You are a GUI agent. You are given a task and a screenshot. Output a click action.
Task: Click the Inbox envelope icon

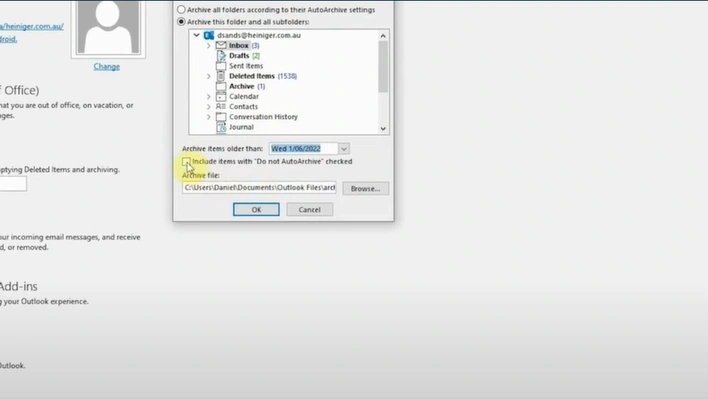click(221, 45)
